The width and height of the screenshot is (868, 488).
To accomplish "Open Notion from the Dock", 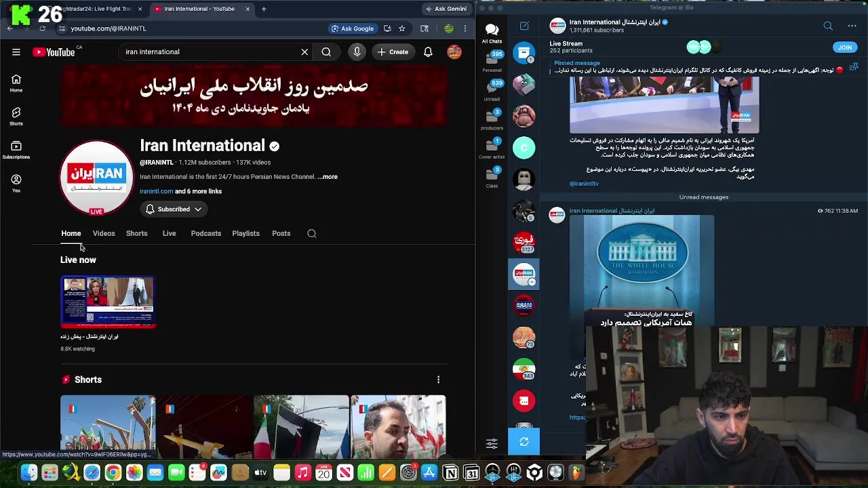I will pos(450,472).
